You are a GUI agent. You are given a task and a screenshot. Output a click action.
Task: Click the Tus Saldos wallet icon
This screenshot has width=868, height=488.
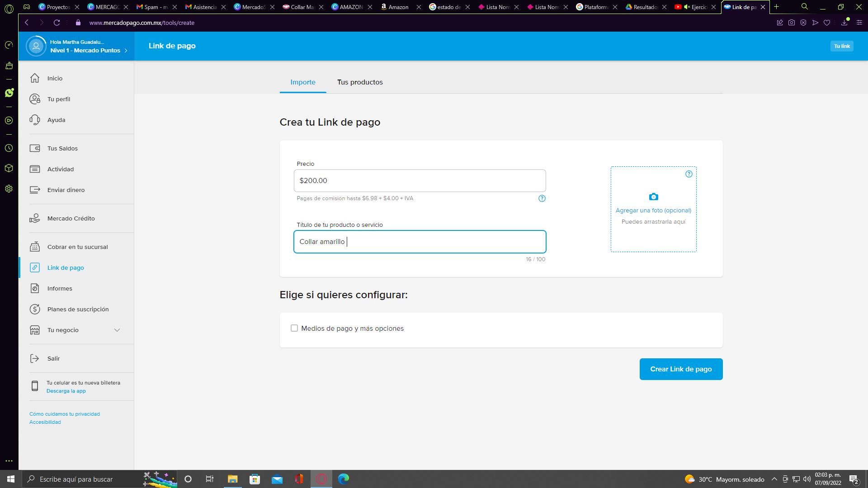point(35,148)
